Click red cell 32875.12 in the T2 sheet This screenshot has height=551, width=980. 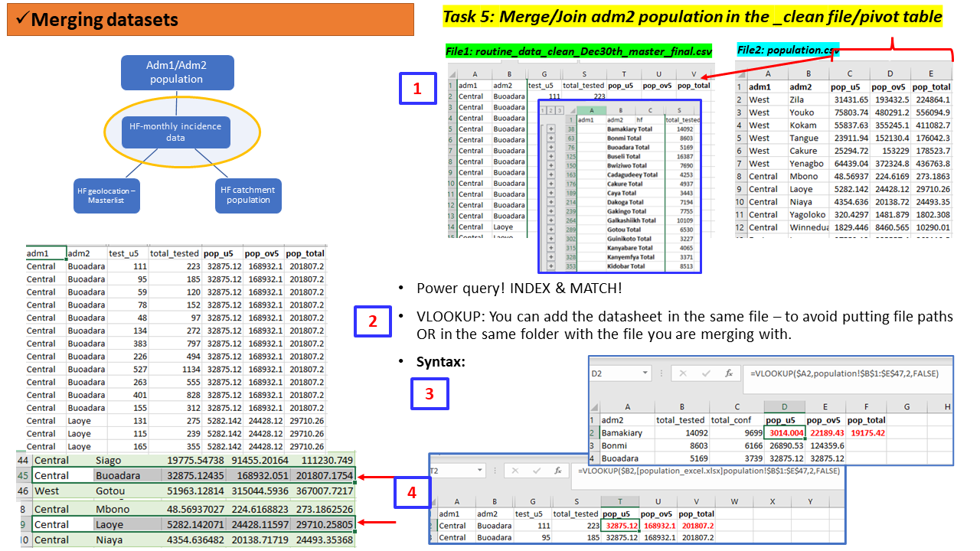620,526
